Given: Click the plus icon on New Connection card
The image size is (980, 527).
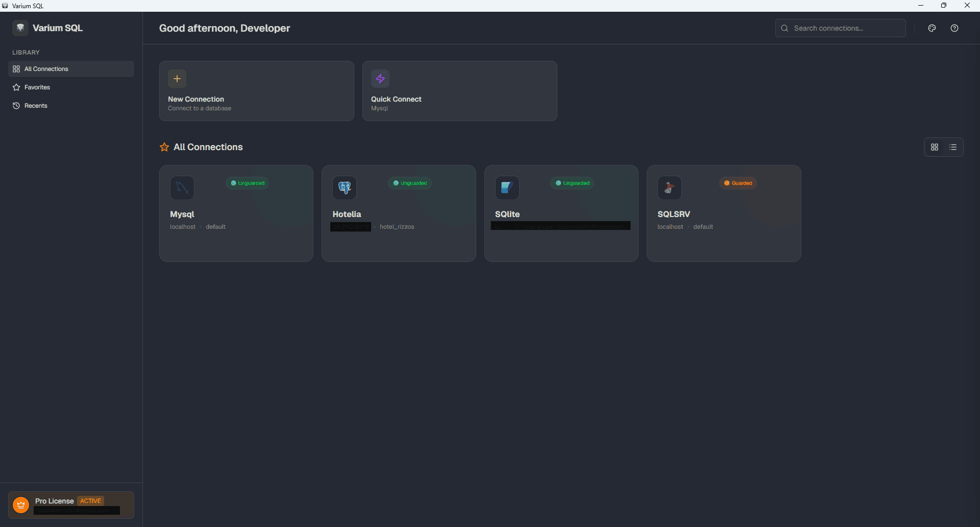Looking at the screenshot, I should [x=177, y=79].
